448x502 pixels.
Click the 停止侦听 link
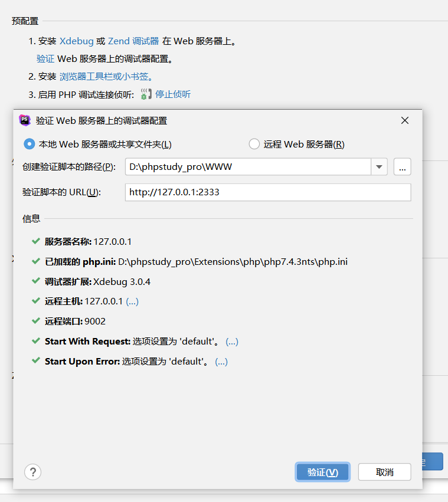(x=173, y=94)
